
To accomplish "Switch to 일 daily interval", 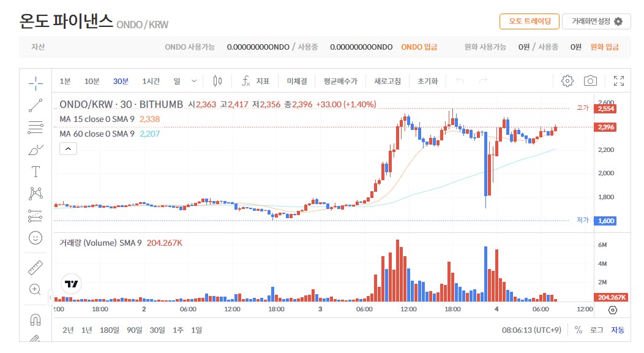I will [x=176, y=82].
